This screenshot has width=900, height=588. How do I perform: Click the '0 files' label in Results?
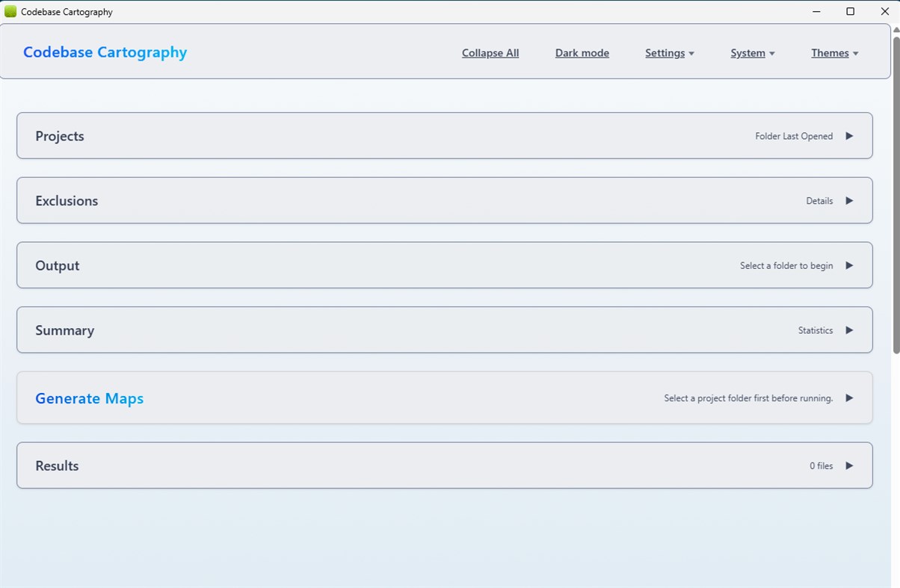click(x=821, y=465)
